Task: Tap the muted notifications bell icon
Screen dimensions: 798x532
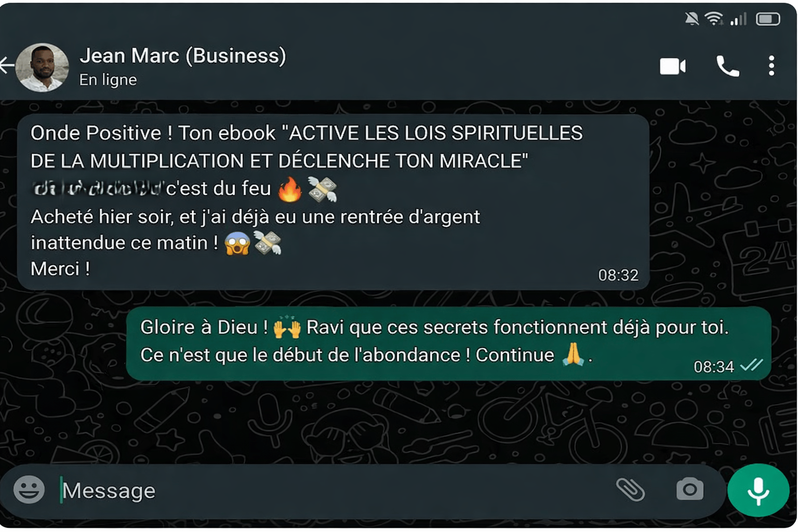Action: coord(691,19)
